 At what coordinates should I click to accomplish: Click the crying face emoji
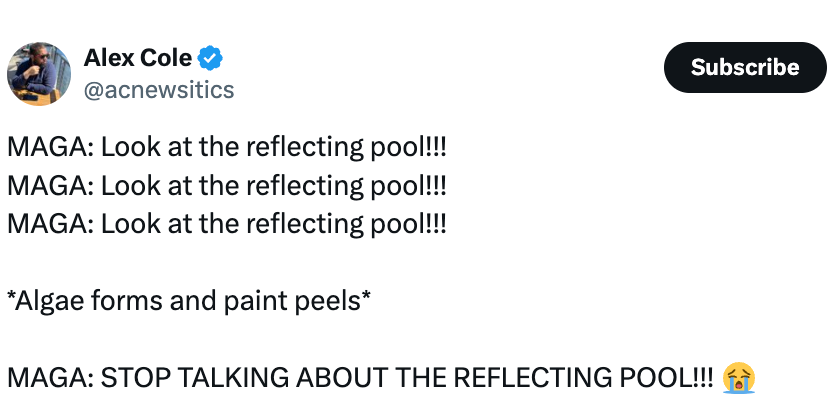[x=739, y=378]
